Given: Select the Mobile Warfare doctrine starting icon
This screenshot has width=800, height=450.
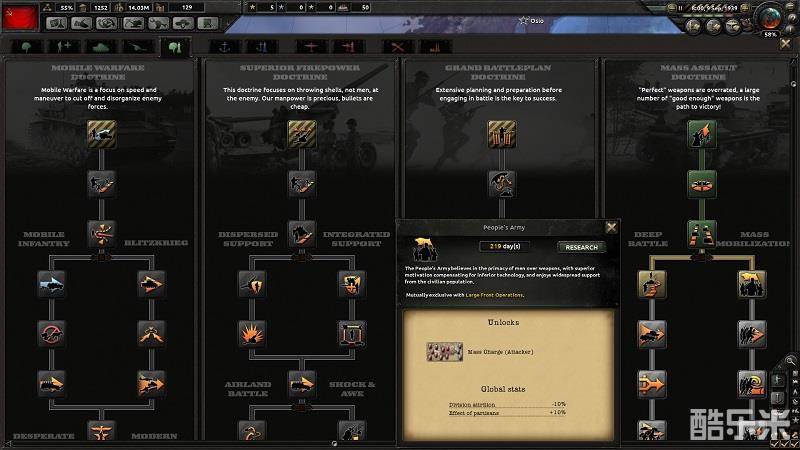Looking at the screenshot, I should (102, 134).
